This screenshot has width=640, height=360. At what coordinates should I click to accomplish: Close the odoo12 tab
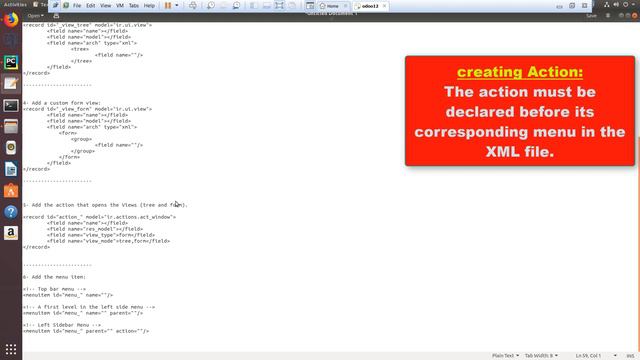point(384,6)
